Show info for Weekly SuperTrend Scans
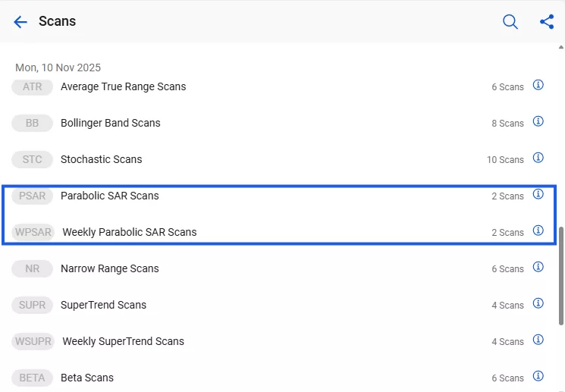 point(538,340)
